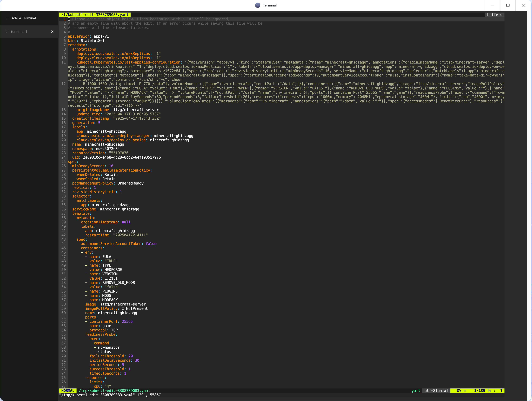Click line number 25 at spec
The height and width of the screenshot is (401, 532).
click(x=64, y=162)
